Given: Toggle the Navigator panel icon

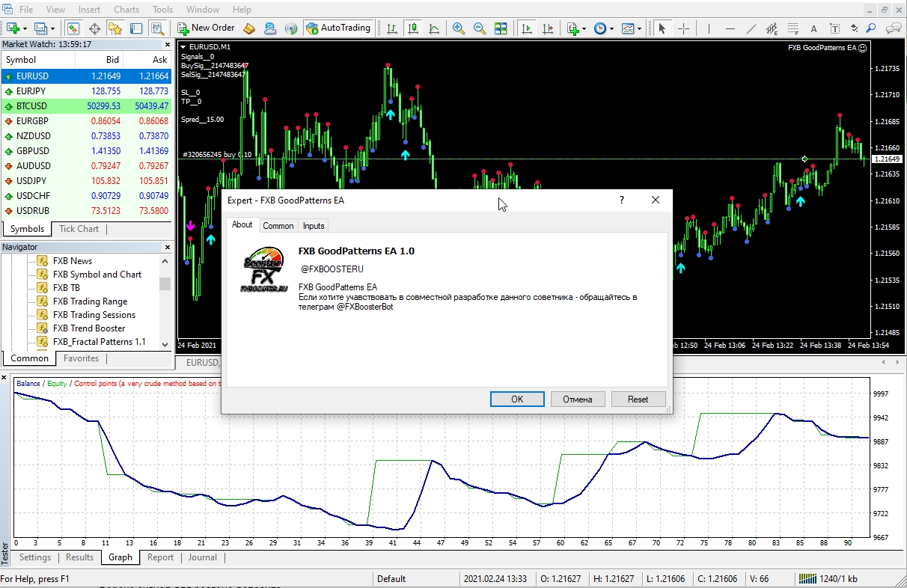Looking at the screenshot, I should coord(115,28).
